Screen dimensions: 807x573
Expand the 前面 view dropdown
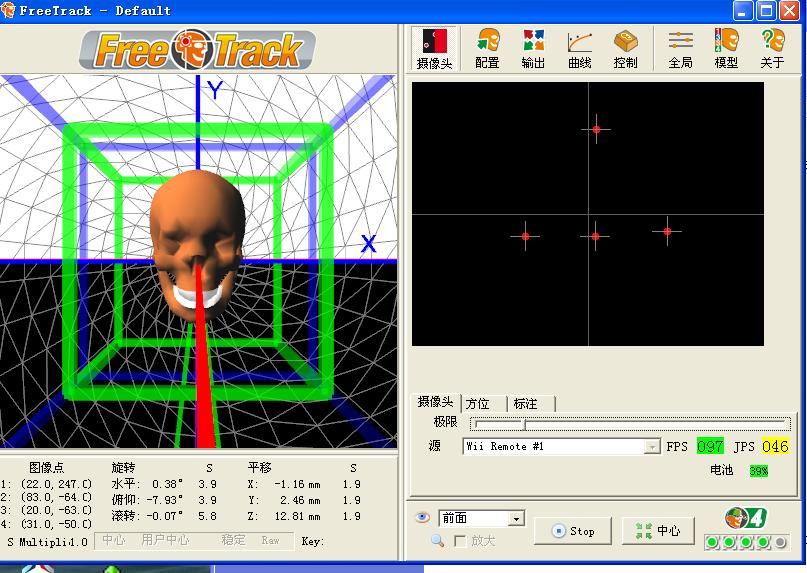(x=516, y=518)
